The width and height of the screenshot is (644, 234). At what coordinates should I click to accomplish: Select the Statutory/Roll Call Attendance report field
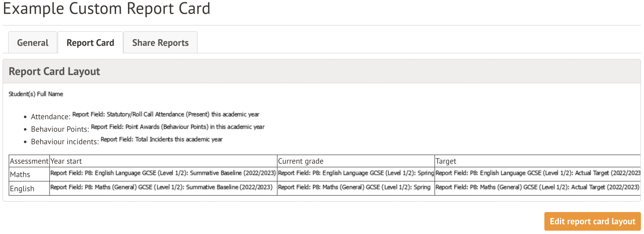[166, 114]
